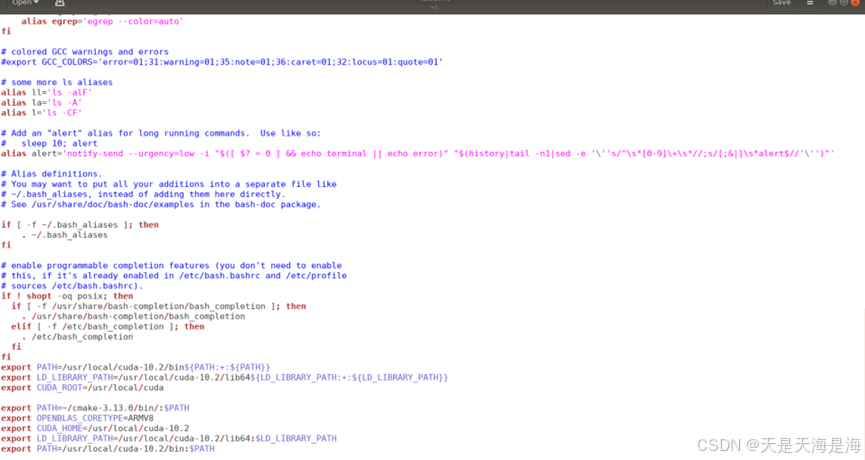The height and width of the screenshot is (460, 865).
Task: Click the comment '# sources /etc/bash.bashrc).'
Action: pos(72,286)
